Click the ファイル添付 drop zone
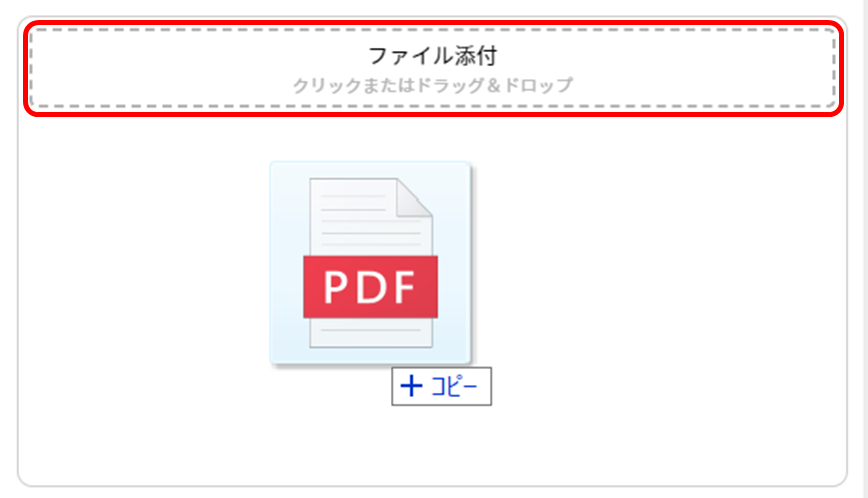This screenshot has width=868, height=498. (433, 68)
